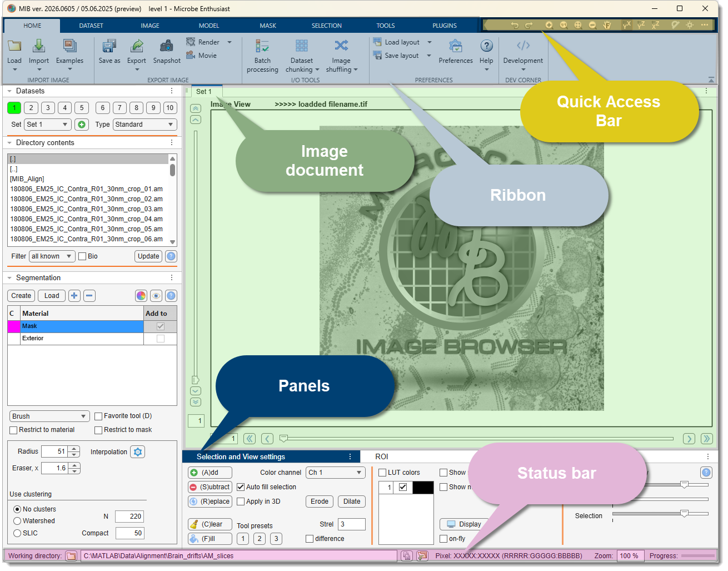Select the Watershed radio button
This screenshot has height=571, width=728.
(x=17, y=521)
